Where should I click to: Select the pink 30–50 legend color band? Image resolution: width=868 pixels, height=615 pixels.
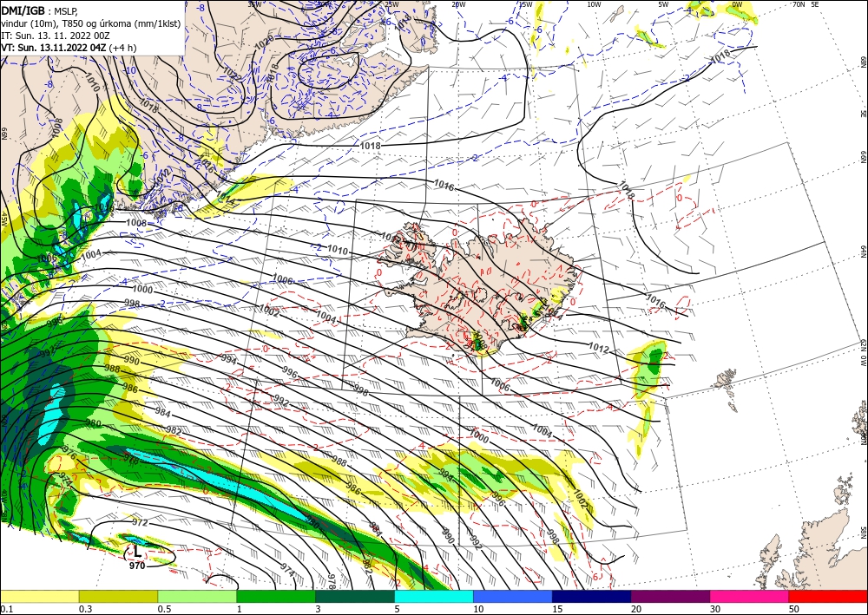[x=750, y=596]
